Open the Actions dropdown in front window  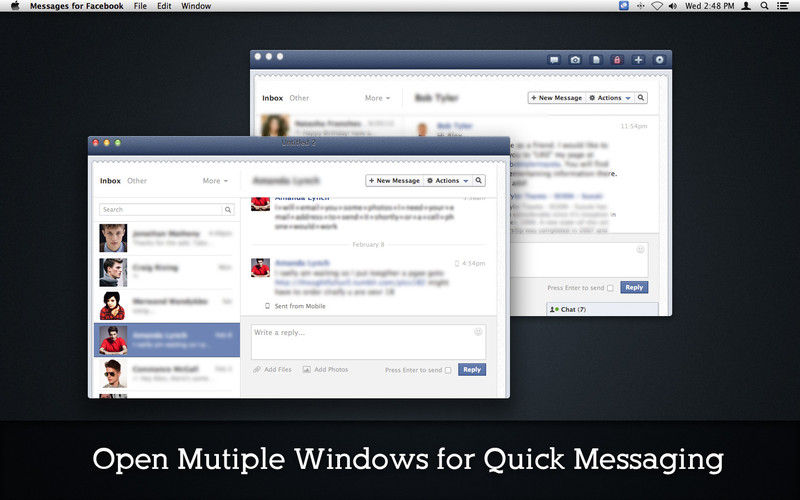pos(447,181)
